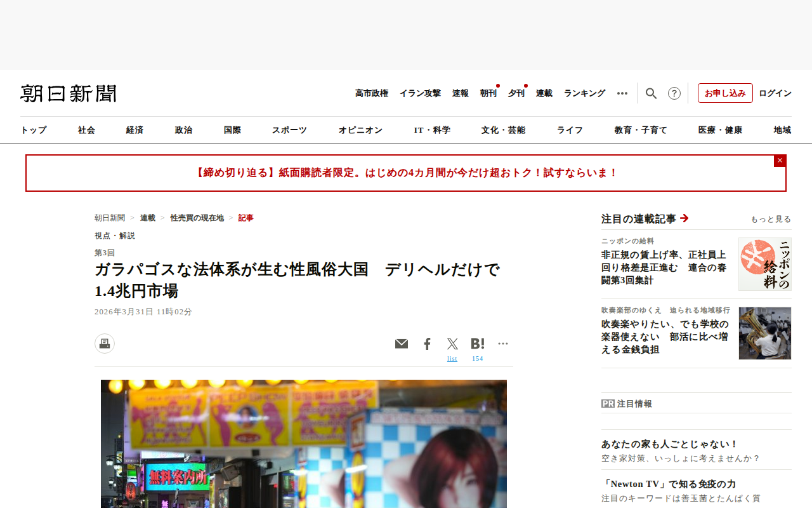Print the article with printer icon
The width and height of the screenshot is (812, 508).
tap(105, 344)
